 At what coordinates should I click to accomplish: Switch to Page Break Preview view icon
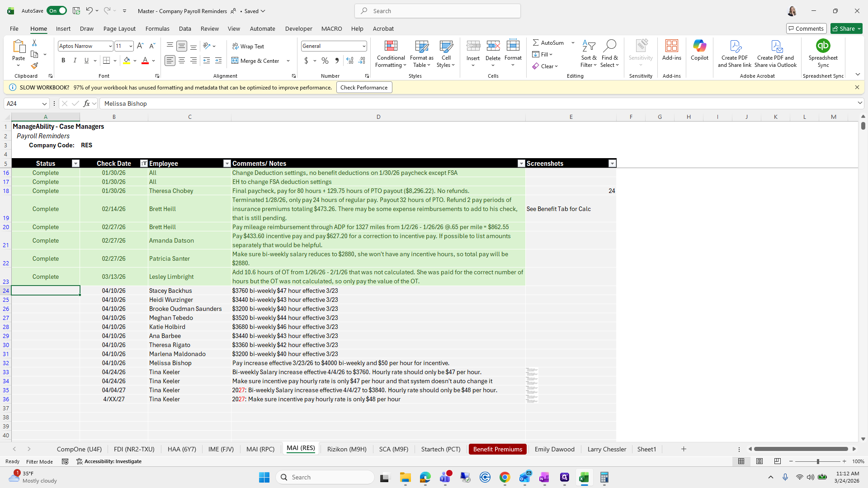(777, 461)
